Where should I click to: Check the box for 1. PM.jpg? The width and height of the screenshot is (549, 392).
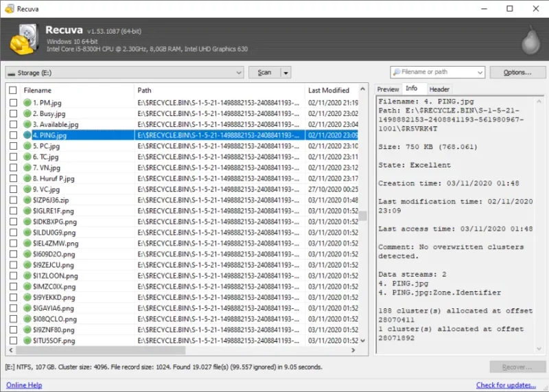pos(13,103)
